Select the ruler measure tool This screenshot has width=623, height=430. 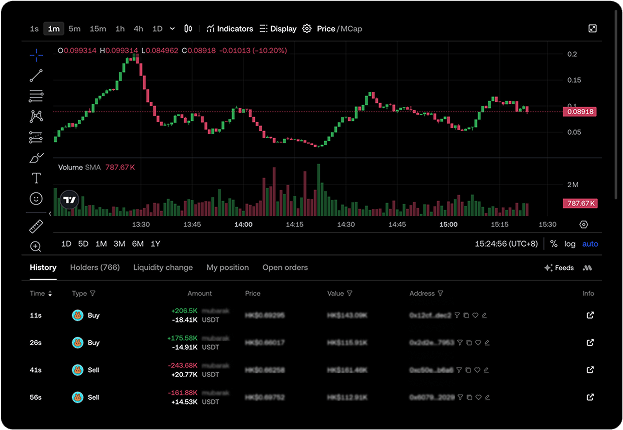36,226
